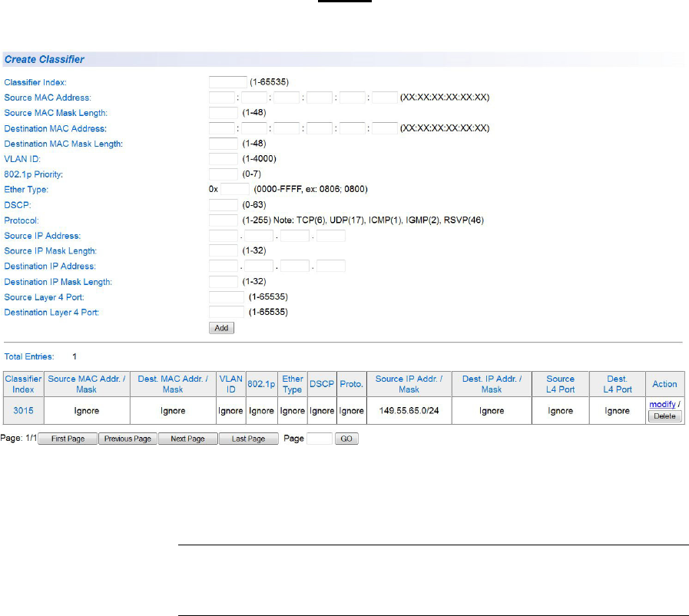Click the Destination Layer 4 Port field
Image resolution: width=689 pixels, height=616 pixels.
pyautogui.click(x=227, y=313)
